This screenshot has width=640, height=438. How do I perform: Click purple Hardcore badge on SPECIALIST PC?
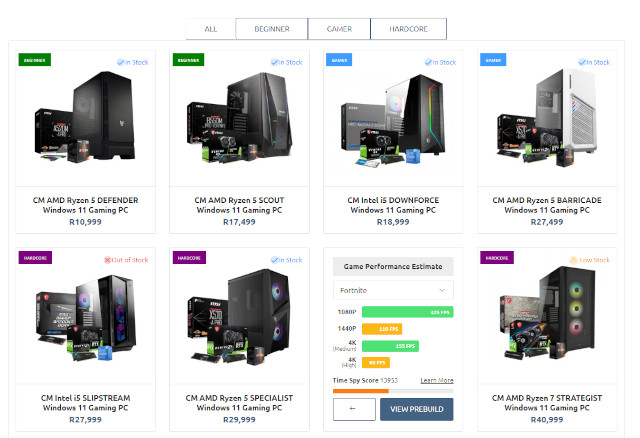click(189, 258)
